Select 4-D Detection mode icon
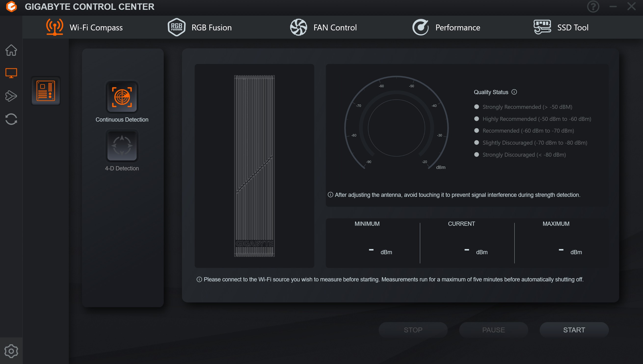The image size is (643, 364). click(122, 146)
